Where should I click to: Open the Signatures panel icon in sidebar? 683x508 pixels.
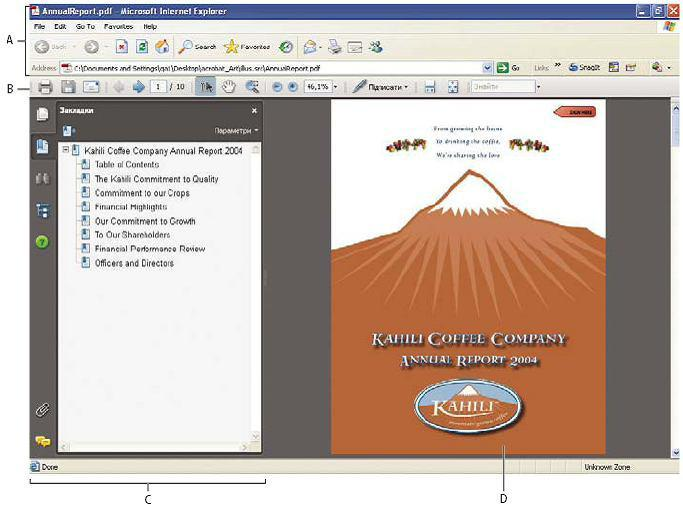[x=43, y=179]
